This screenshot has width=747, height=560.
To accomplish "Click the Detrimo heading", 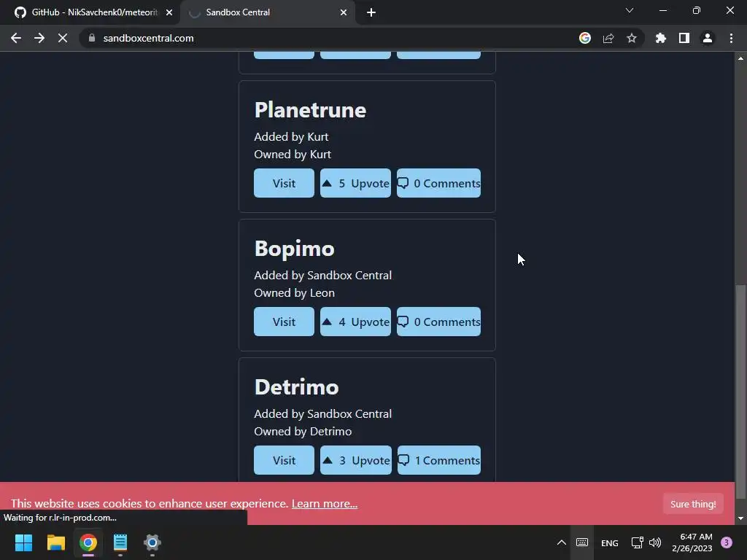I will tap(296, 387).
